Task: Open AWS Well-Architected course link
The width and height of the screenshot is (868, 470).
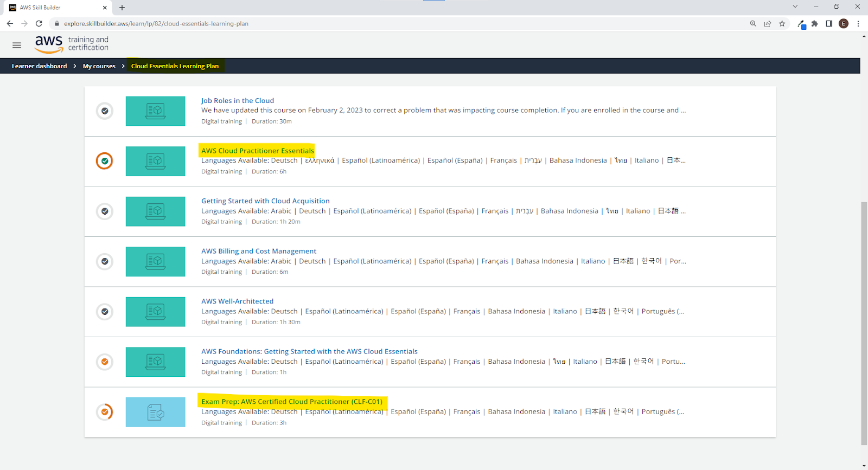Action: click(x=237, y=301)
